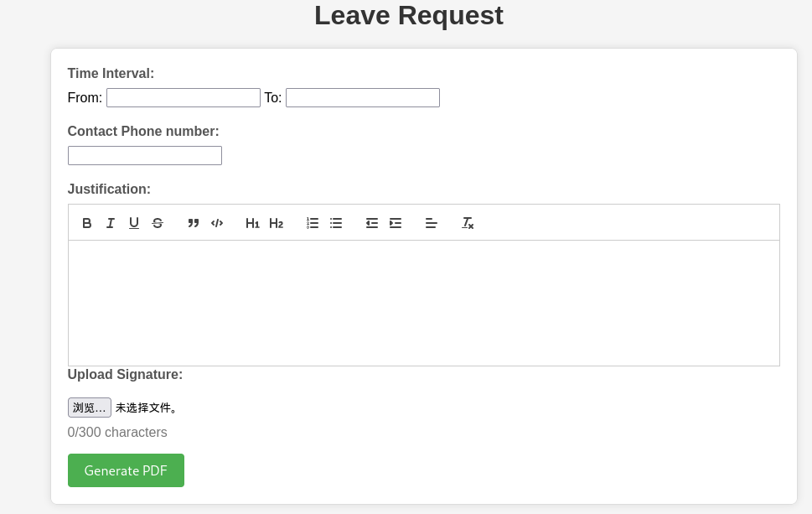Start a numbered list
Viewport: 812px width, 514px height.
click(313, 223)
